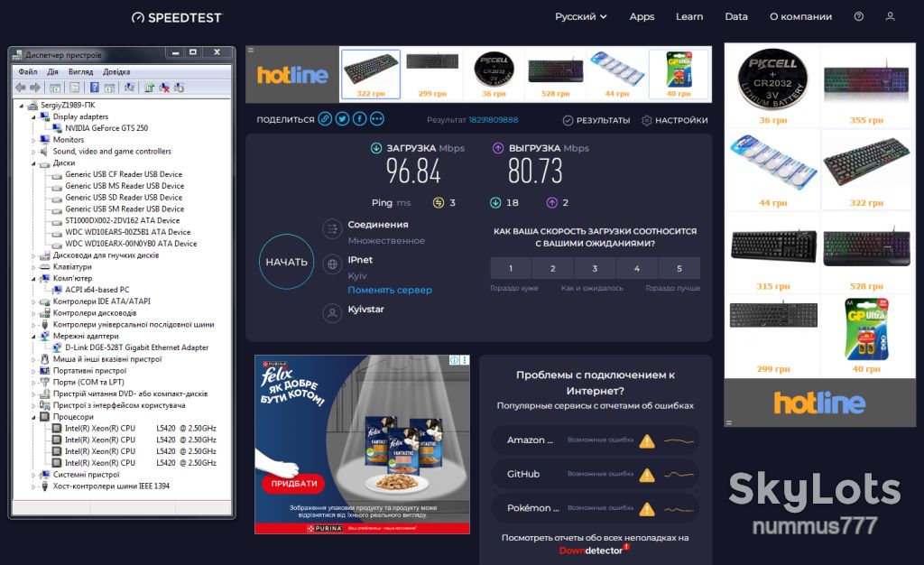
Task: Click the Felix ad info icon
Action: click(x=455, y=360)
